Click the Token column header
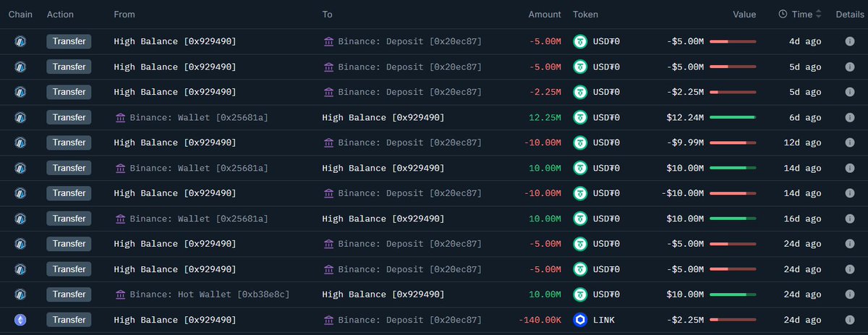The image size is (868, 335). [586, 14]
